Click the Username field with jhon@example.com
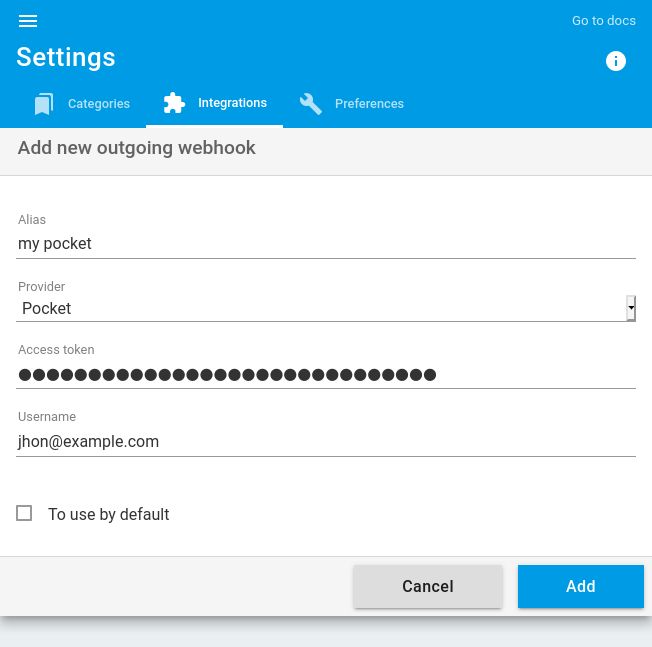 point(326,442)
